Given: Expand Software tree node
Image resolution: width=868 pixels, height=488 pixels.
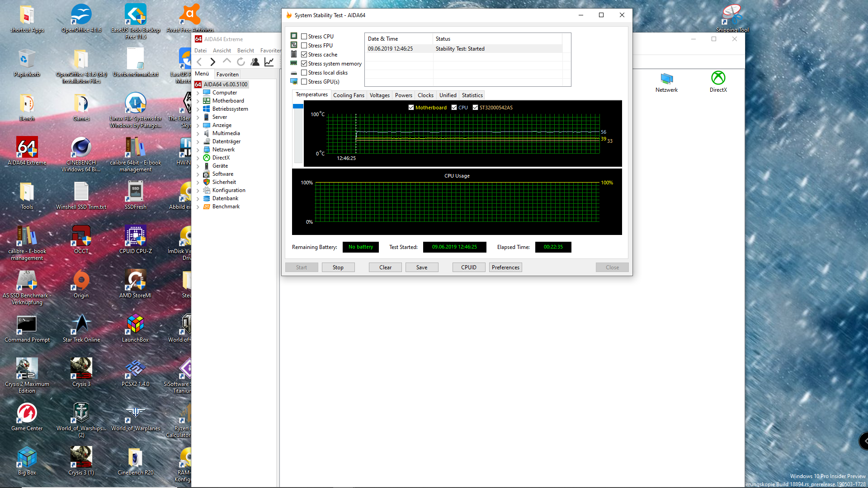Looking at the screenshot, I should [198, 174].
